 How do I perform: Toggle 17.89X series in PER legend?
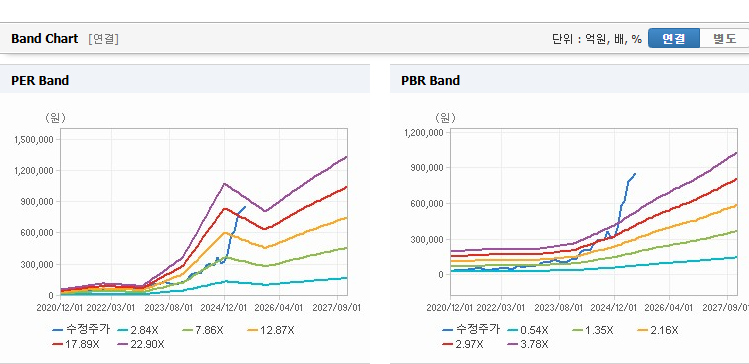pyautogui.click(x=76, y=344)
